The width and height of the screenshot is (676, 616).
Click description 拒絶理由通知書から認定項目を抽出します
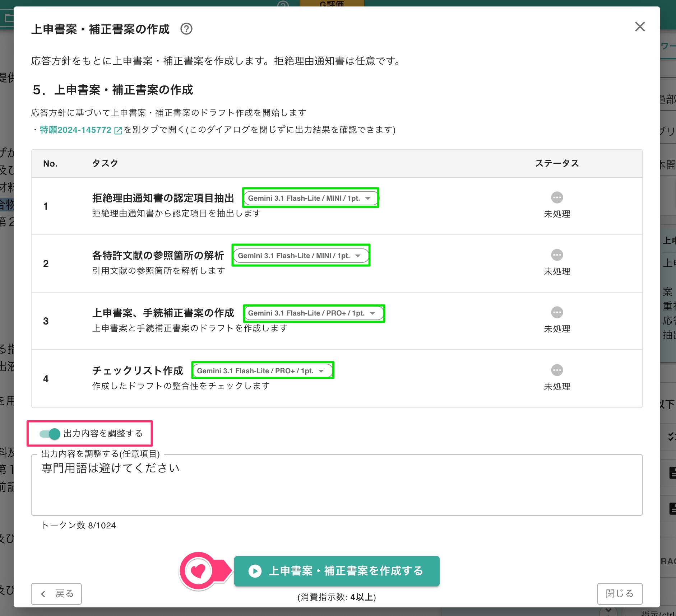[x=176, y=213]
